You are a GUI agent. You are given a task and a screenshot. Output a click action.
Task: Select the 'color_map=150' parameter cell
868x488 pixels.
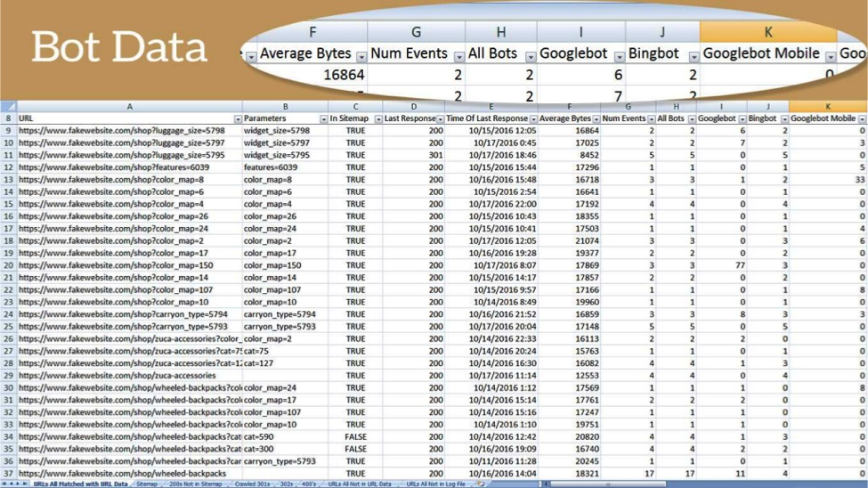285,265
